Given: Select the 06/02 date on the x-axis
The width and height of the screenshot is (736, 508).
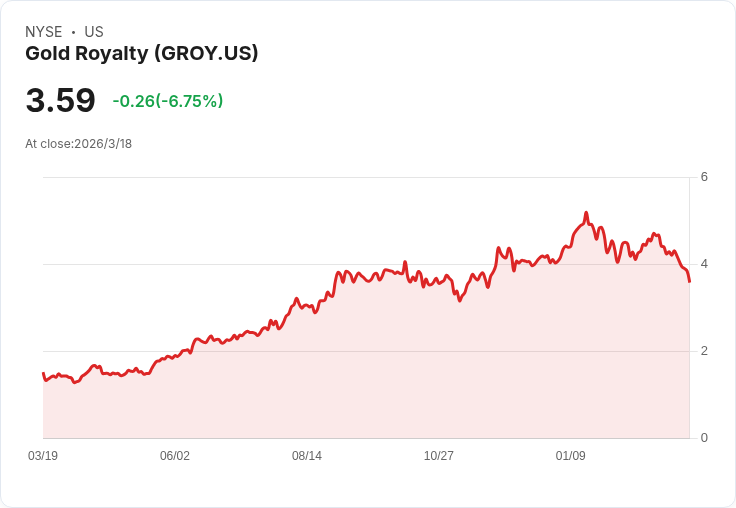Looking at the screenshot, I should click(175, 456).
